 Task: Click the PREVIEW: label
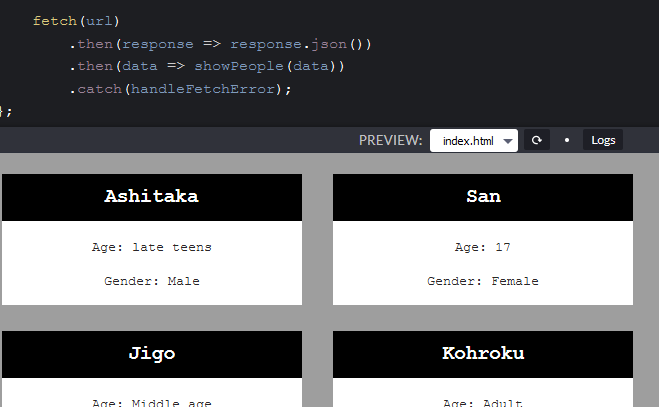(x=390, y=140)
